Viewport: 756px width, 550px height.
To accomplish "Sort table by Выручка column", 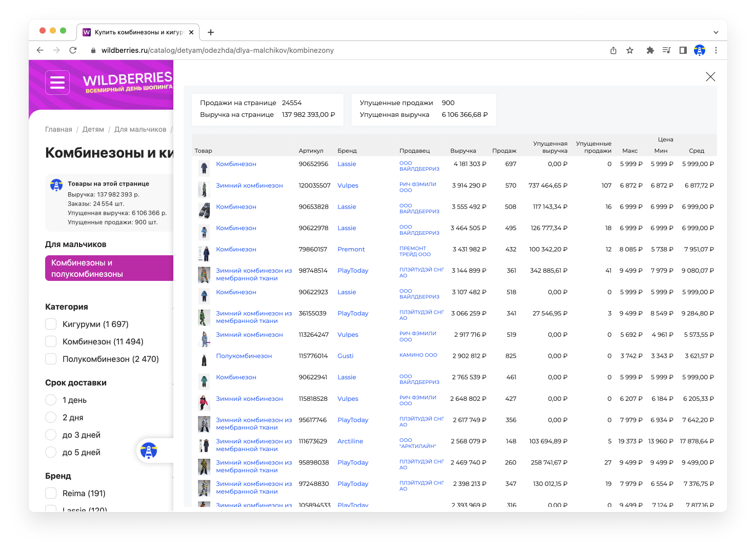I will pos(463,151).
